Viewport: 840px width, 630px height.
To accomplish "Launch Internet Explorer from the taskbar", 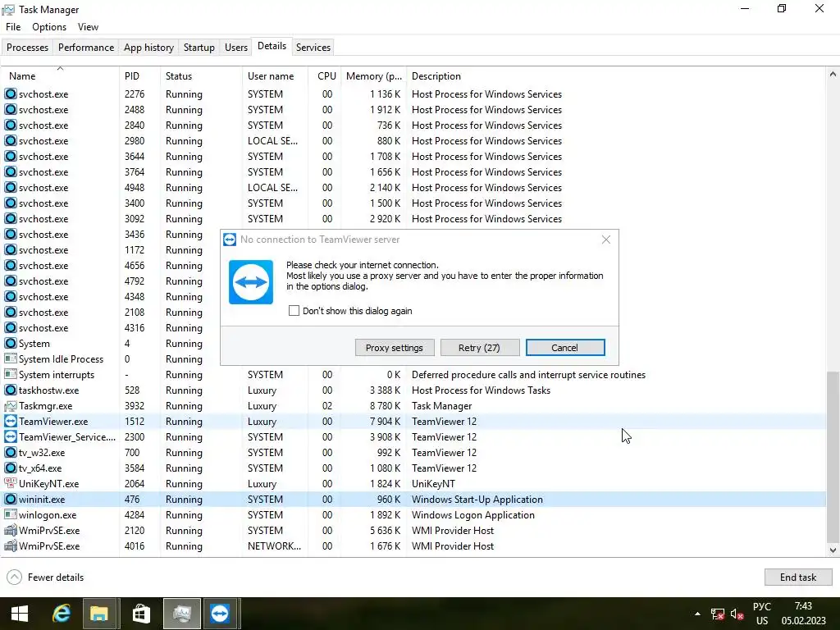I will [x=61, y=614].
